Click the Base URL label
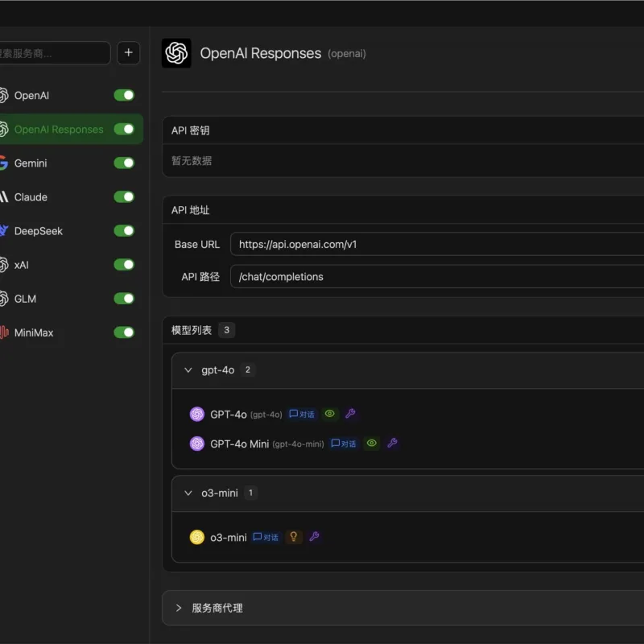 pyautogui.click(x=197, y=245)
